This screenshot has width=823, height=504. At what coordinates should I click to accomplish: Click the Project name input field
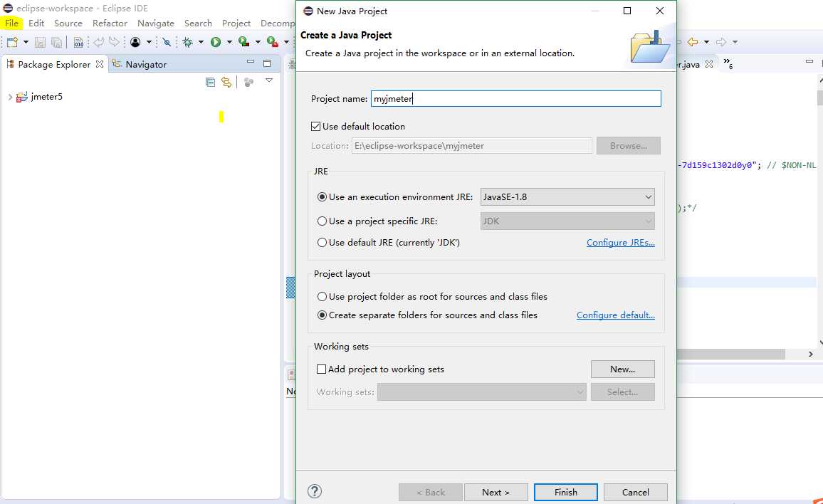pyautogui.click(x=515, y=99)
